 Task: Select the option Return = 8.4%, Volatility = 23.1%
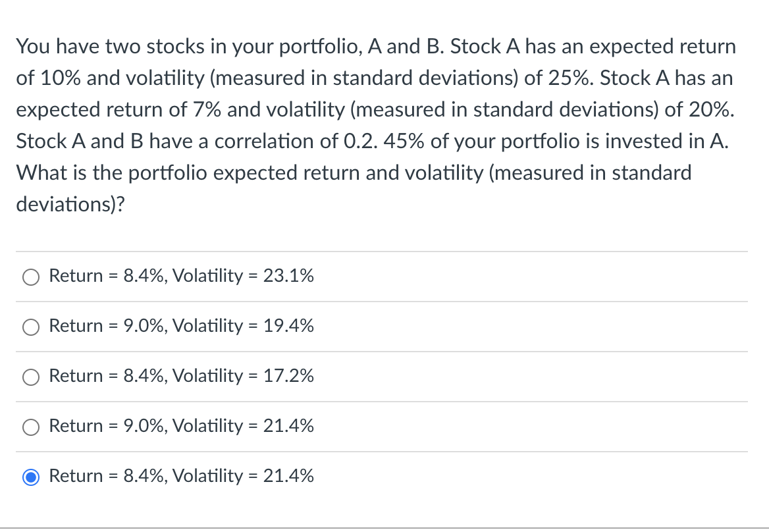coord(181,276)
